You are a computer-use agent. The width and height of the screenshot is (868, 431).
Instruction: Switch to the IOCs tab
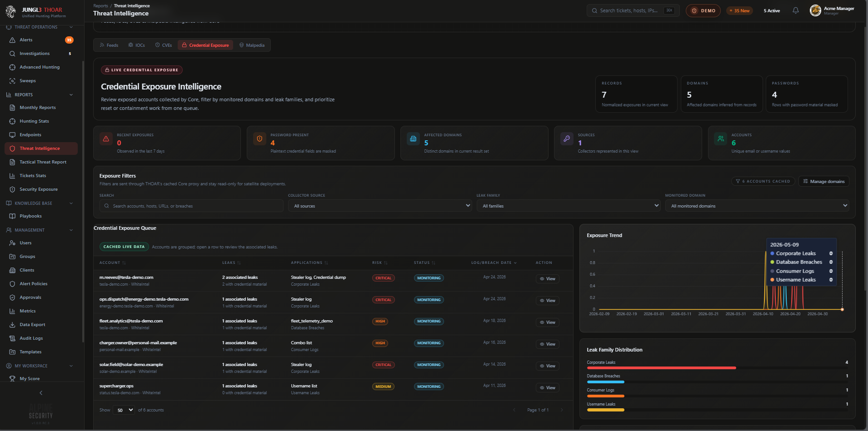(x=136, y=45)
